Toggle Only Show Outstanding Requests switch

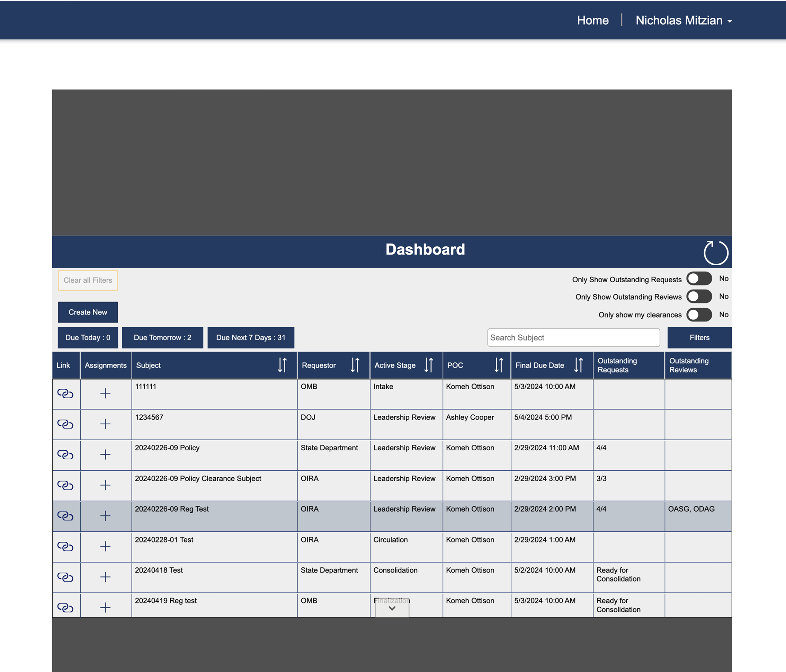point(699,279)
